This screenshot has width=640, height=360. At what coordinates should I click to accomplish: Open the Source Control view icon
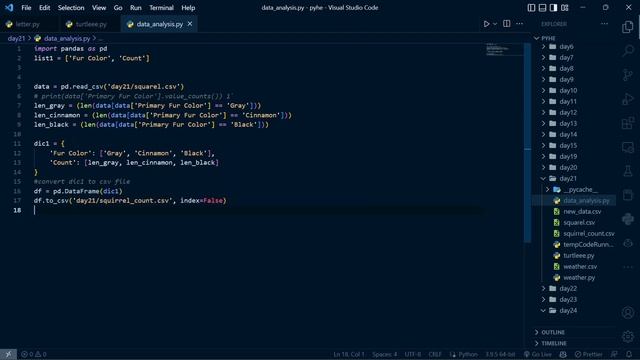pos(628,75)
